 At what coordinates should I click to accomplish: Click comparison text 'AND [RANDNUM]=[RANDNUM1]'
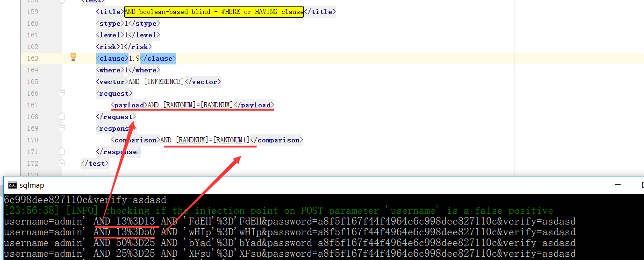[205, 140]
